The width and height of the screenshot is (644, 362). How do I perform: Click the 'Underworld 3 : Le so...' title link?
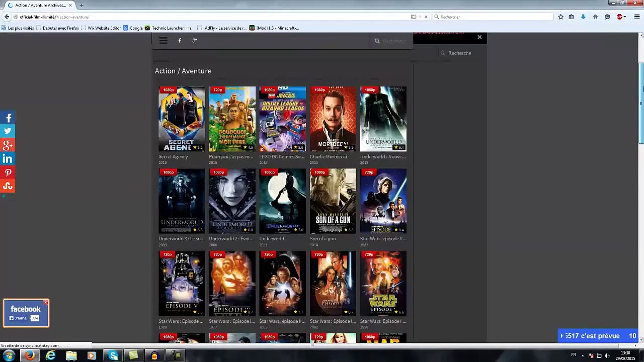click(x=182, y=239)
